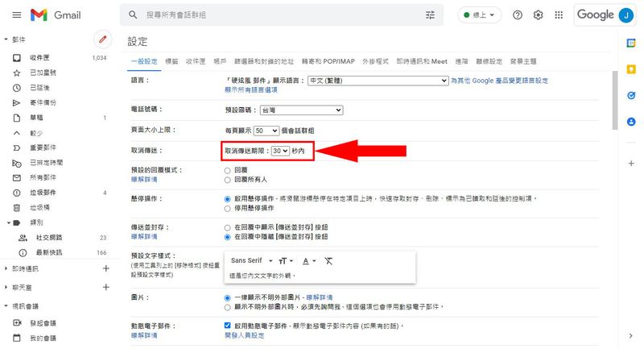
Task: Expand the Chat (即時通訊) section
Action: [x=6, y=268]
